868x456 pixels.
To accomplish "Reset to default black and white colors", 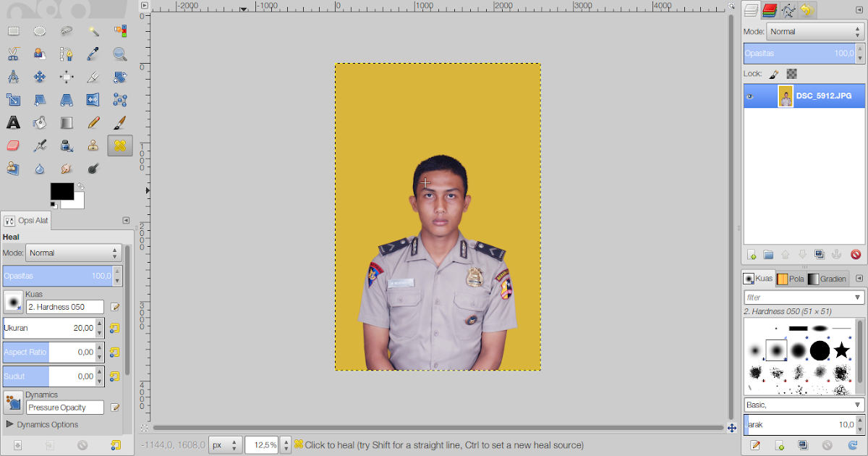I will 54,205.
